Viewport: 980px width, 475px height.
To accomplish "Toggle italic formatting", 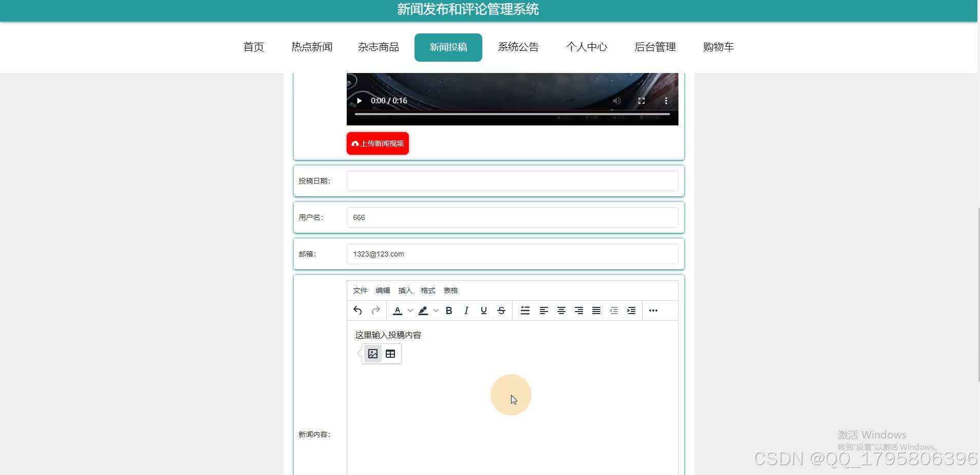I will click(466, 310).
